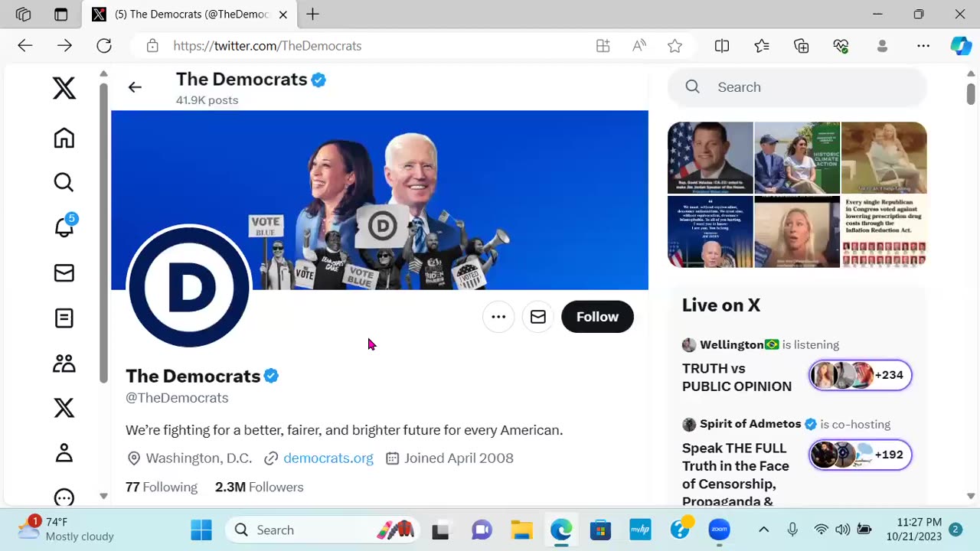Follow The Democrats account

[597, 317]
